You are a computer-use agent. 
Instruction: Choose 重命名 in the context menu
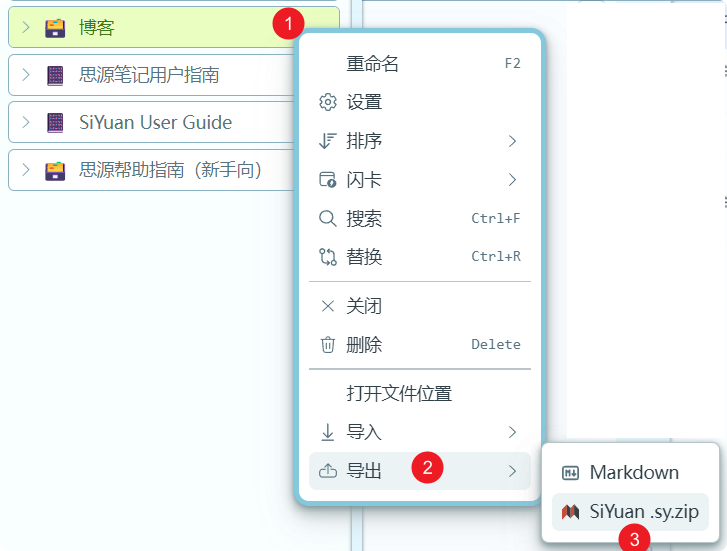tap(420, 64)
